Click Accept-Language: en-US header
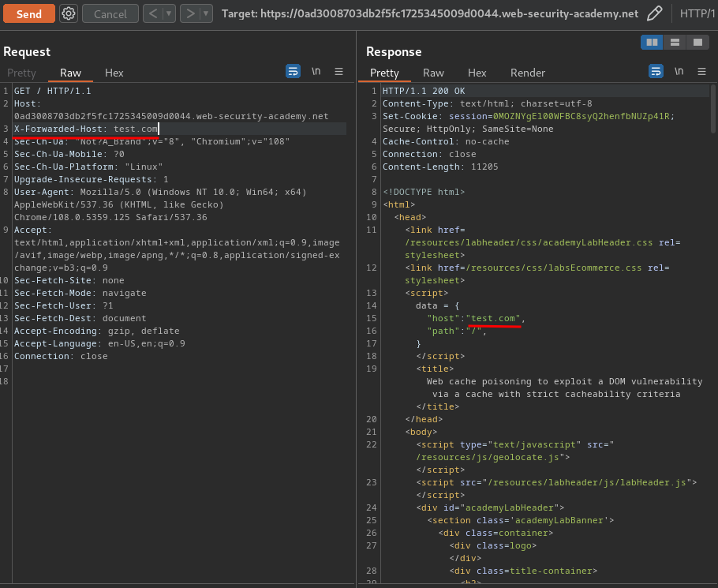 coord(99,343)
